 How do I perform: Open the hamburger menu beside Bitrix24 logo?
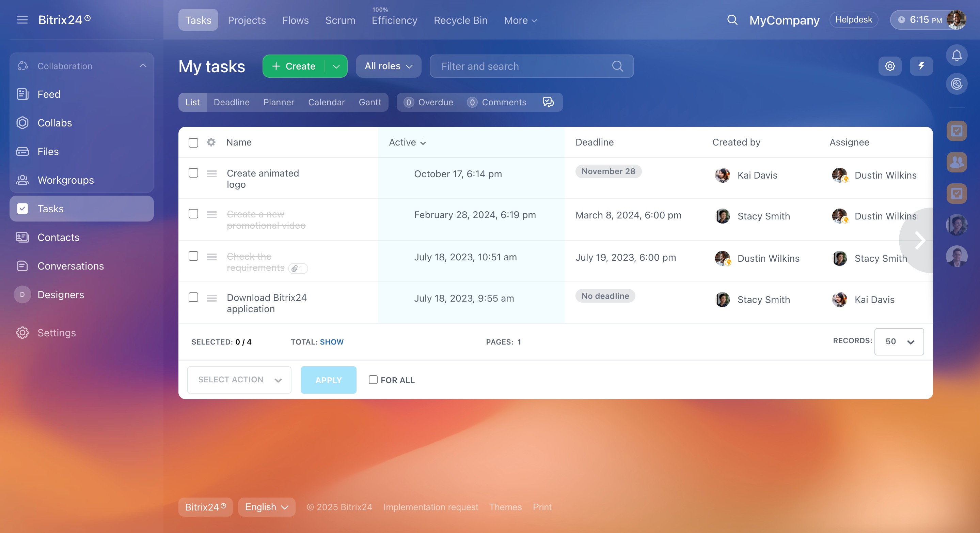[x=22, y=20]
